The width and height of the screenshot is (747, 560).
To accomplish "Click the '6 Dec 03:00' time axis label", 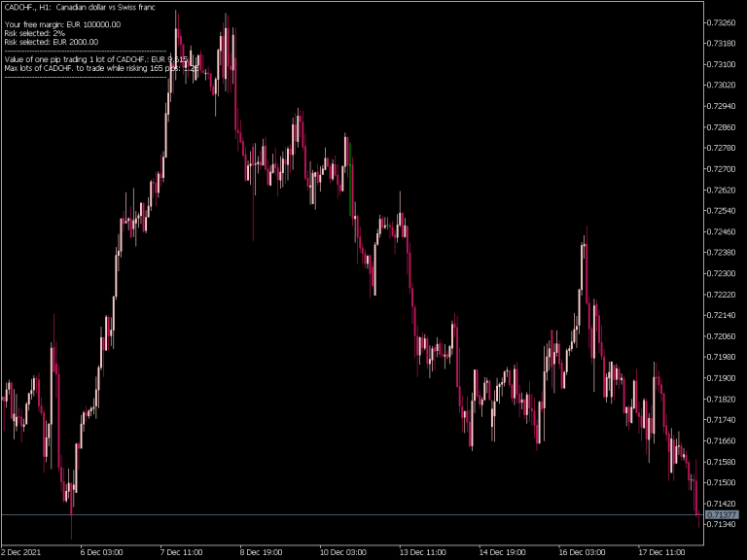I will coord(101,552).
